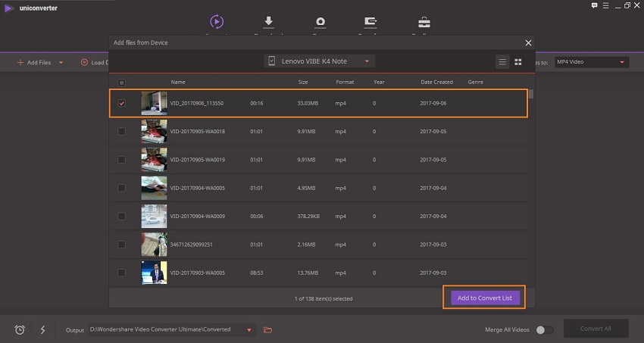Image resolution: width=644 pixels, height=343 pixels.
Task: Click the 378.29KB size value
Action: (308, 217)
